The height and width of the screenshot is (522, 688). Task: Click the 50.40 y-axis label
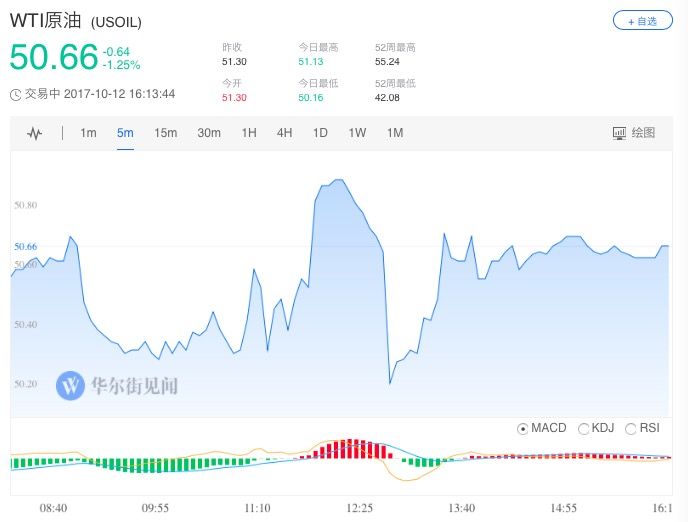point(25,325)
